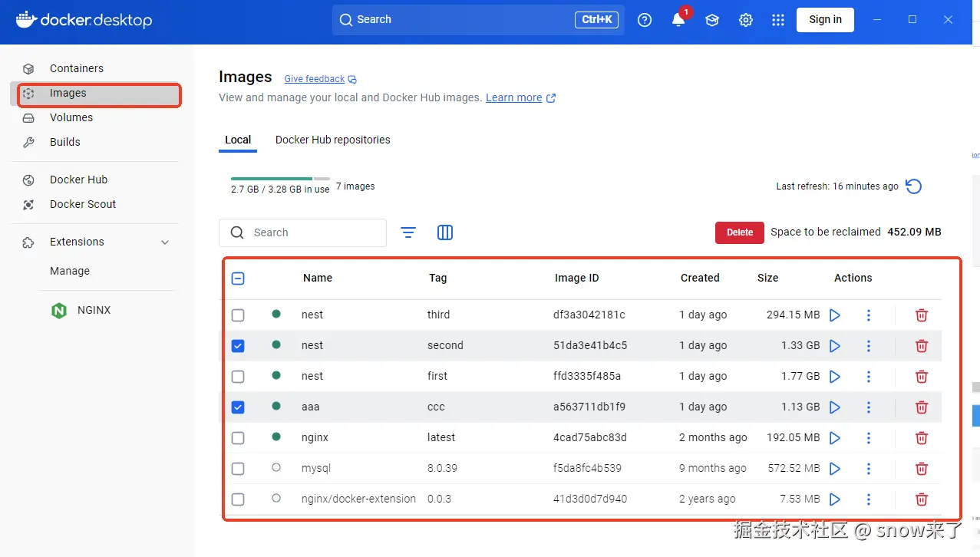The image size is (980, 557).
Task: Uncheck the nest second row checkbox
Action: click(238, 346)
